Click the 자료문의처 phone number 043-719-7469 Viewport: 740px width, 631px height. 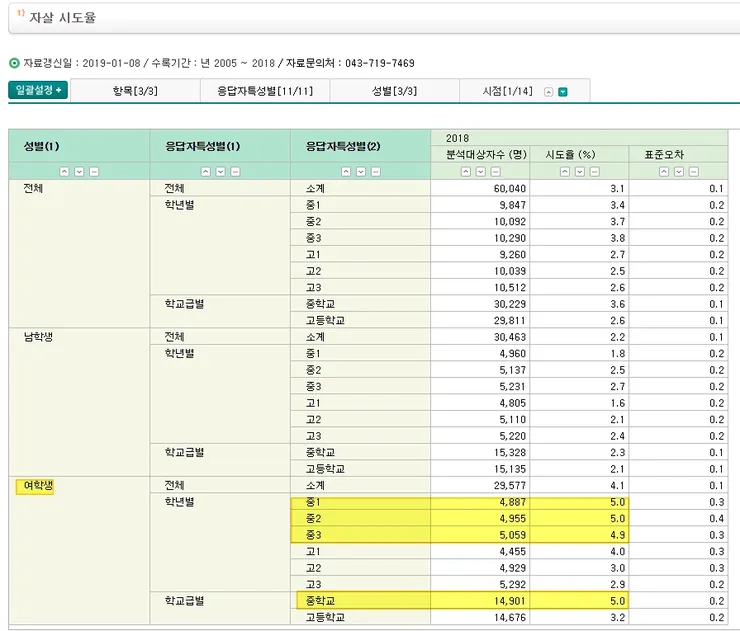pyautogui.click(x=380, y=63)
